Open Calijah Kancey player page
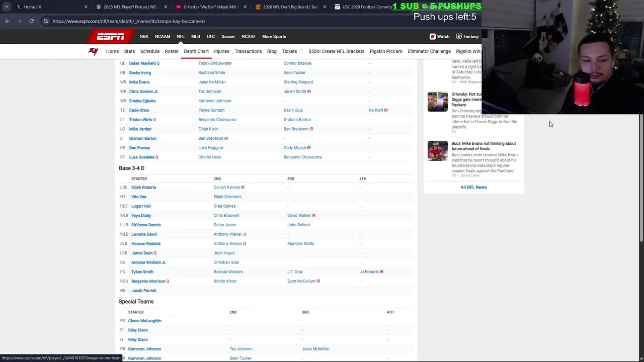The width and height of the screenshot is (644, 362). coord(226,188)
